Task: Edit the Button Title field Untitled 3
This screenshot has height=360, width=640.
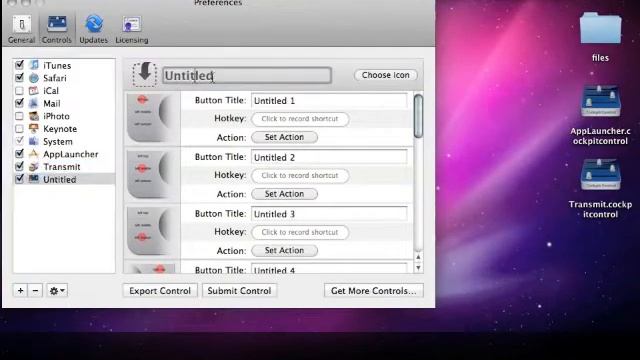Action: [x=329, y=214]
